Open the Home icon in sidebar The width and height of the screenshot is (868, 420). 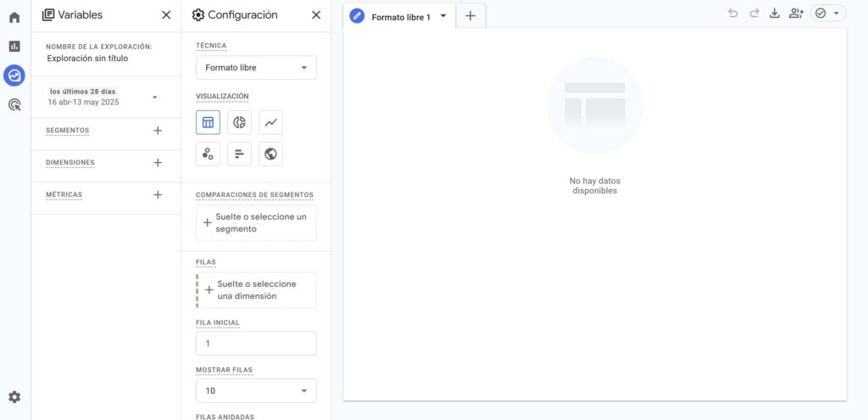(14, 17)
